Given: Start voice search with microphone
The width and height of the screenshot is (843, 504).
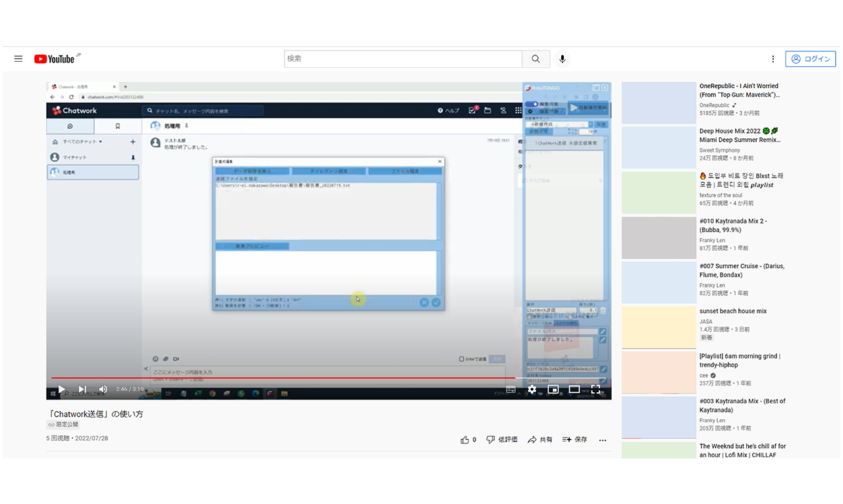Looking at the screenshot, I should (x=562, y=59).
